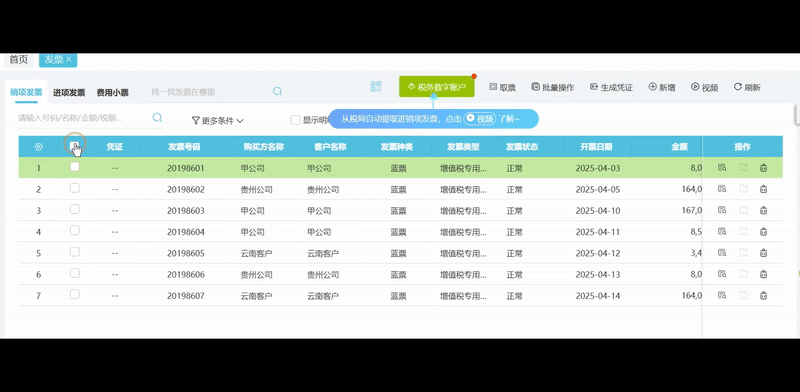
Task: Click the 开票日期 column header
Action: pos(596,147)
